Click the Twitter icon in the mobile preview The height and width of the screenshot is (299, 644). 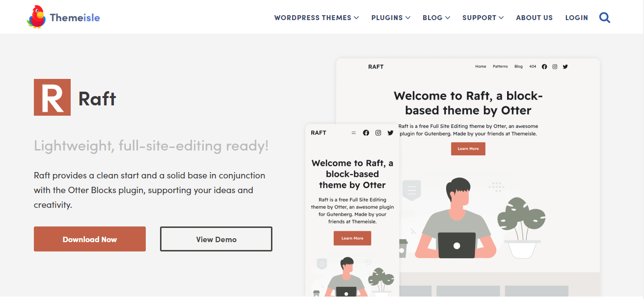click(390, 132)
